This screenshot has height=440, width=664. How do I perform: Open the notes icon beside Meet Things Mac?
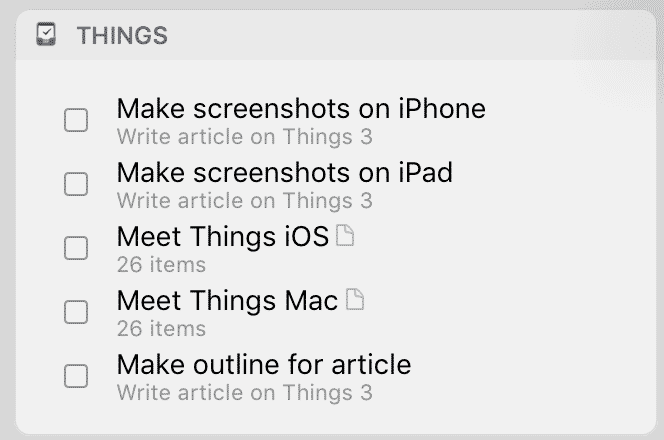(355, 299)
